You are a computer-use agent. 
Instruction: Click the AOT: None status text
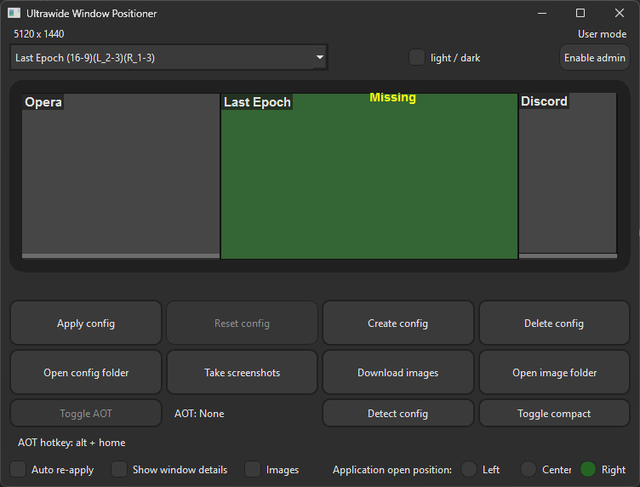pyautogui.click(x=199, y=414)
